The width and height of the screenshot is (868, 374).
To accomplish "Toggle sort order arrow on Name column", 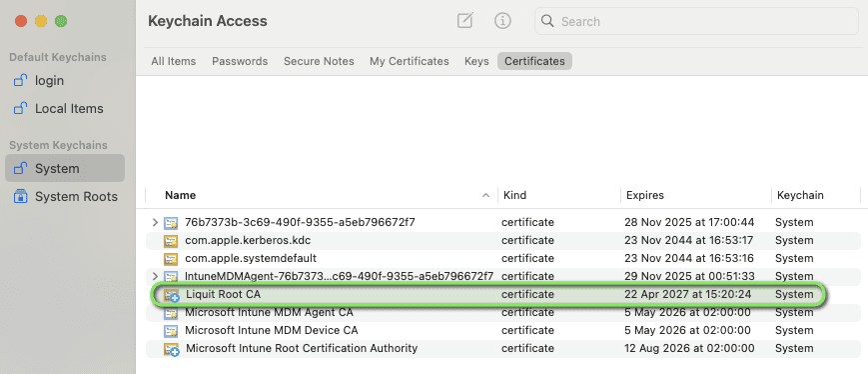I will [x=486, y=195].
